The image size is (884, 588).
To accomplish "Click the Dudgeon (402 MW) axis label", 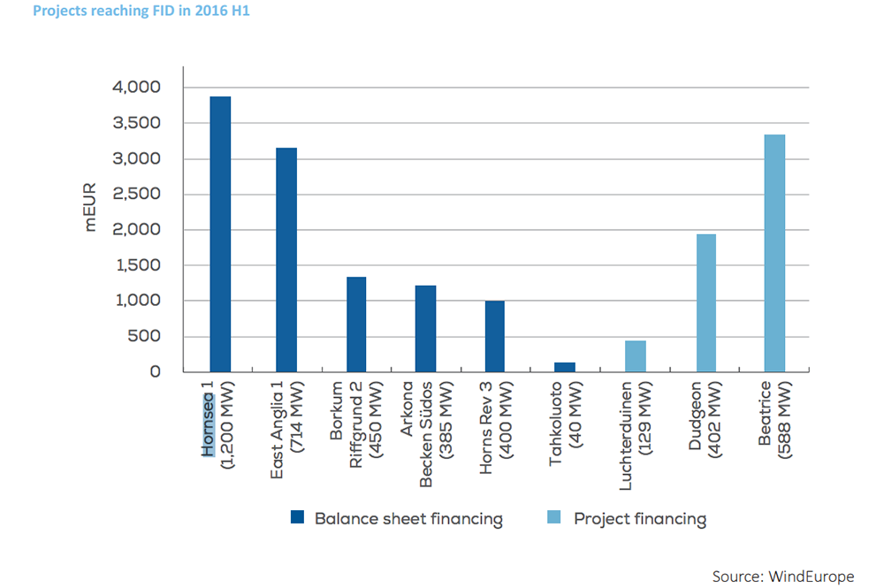I will click(705, 419).
